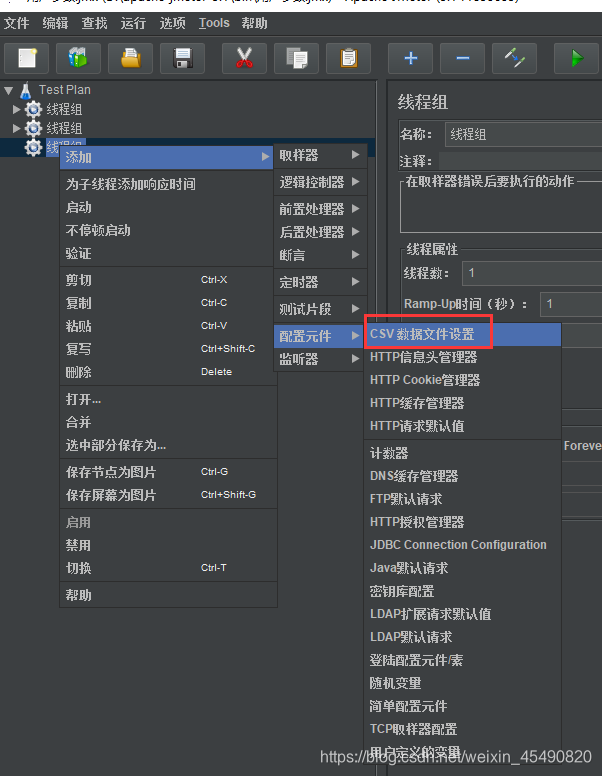
Task: Click the first 线程组 gear icon
Action: [x=33, y=109]
